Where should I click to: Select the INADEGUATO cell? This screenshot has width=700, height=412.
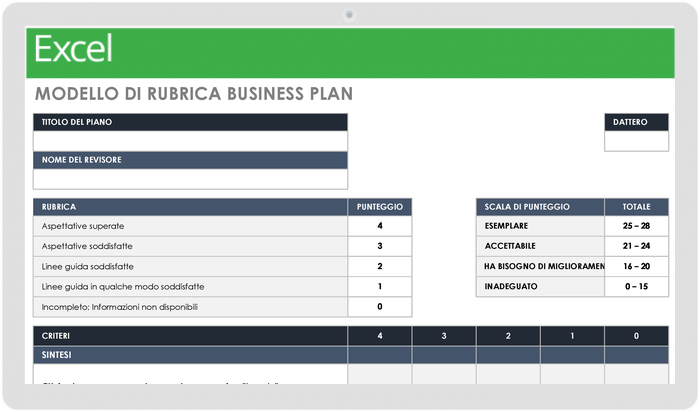(540, 287)
